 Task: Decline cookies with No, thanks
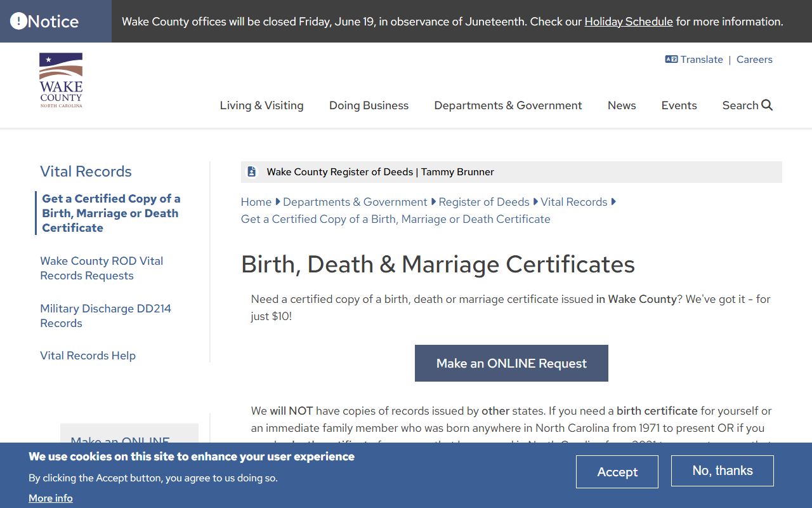click(x=723, y=471)
